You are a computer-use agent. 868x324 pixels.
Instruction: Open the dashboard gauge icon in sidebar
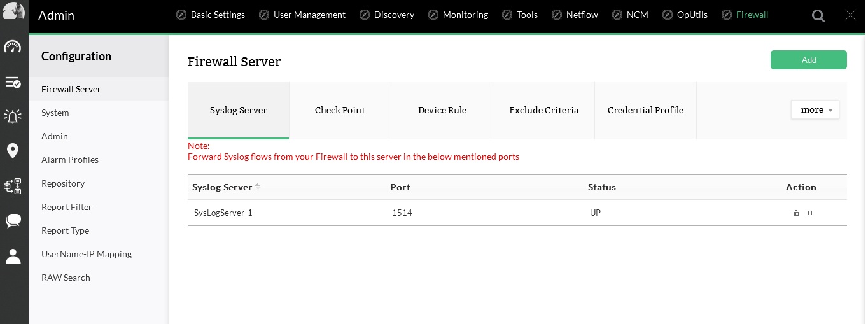13,47
